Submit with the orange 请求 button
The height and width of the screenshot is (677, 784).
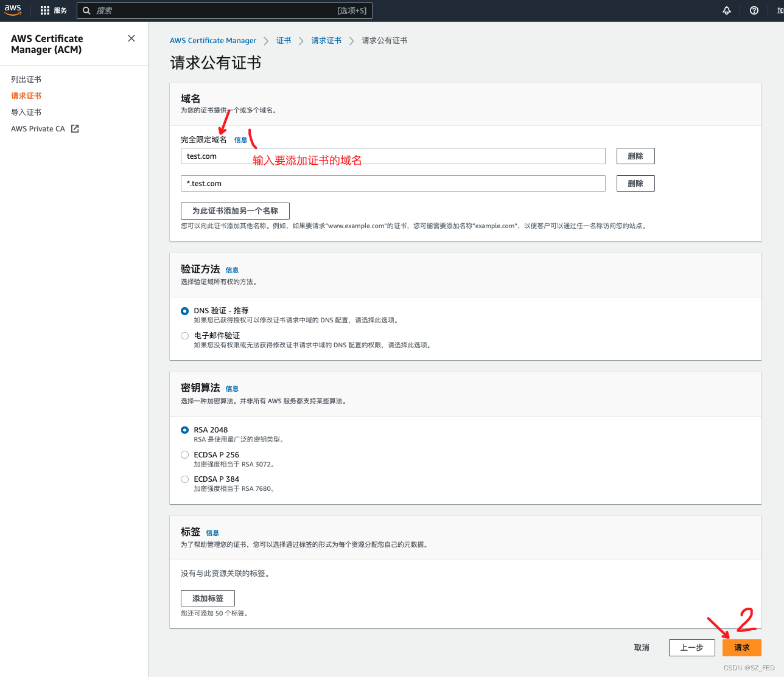pyautogui.click(x=742, y=648)
